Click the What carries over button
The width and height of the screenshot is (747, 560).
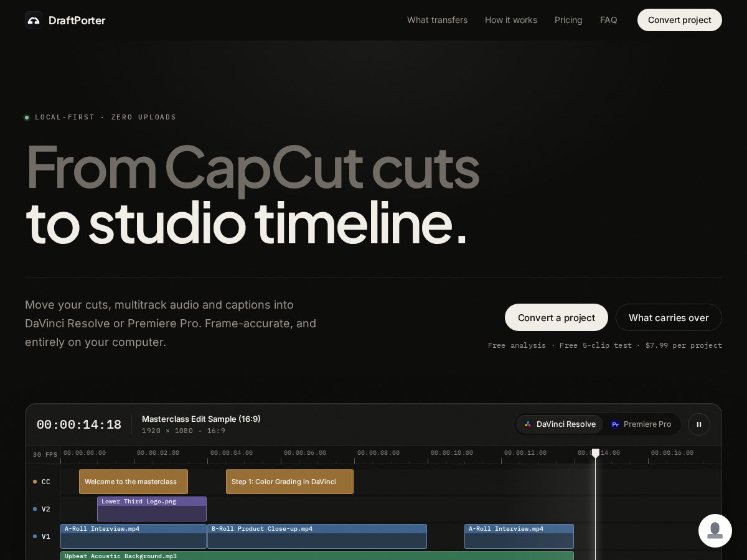coord(669,317)
